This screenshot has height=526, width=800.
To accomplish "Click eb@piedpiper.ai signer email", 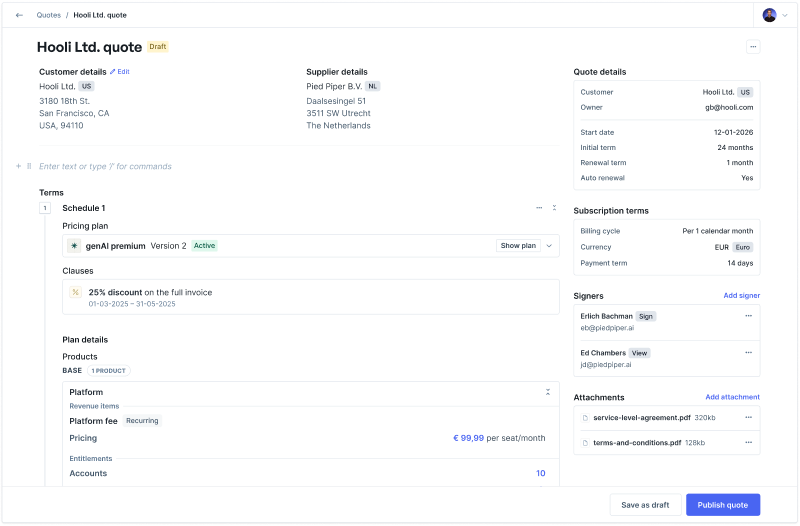I will click(x=607, y=328).
